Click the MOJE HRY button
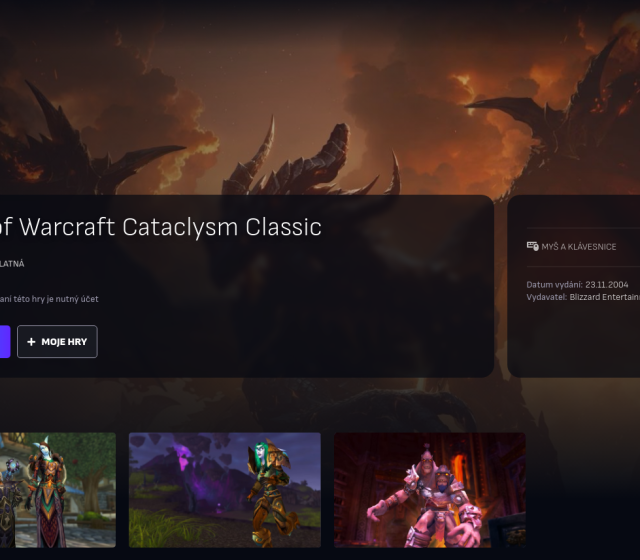 click(x=57, y=342)
